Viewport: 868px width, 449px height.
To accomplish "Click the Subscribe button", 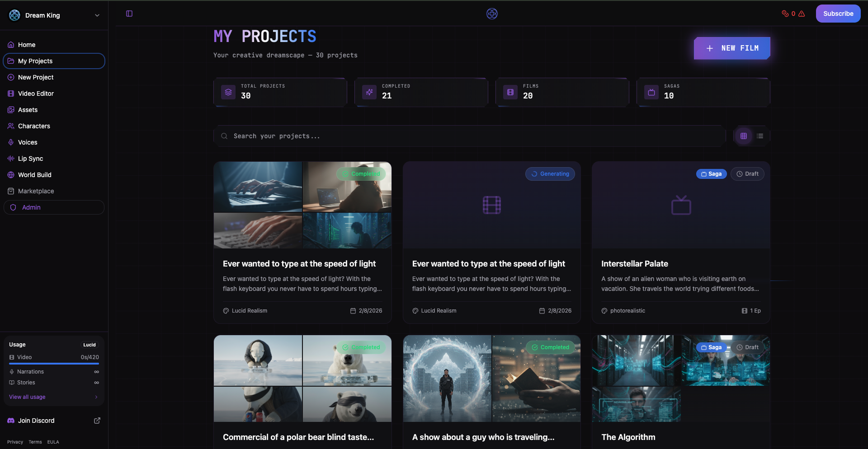I will pyautogui.click(x=838, y=14).
